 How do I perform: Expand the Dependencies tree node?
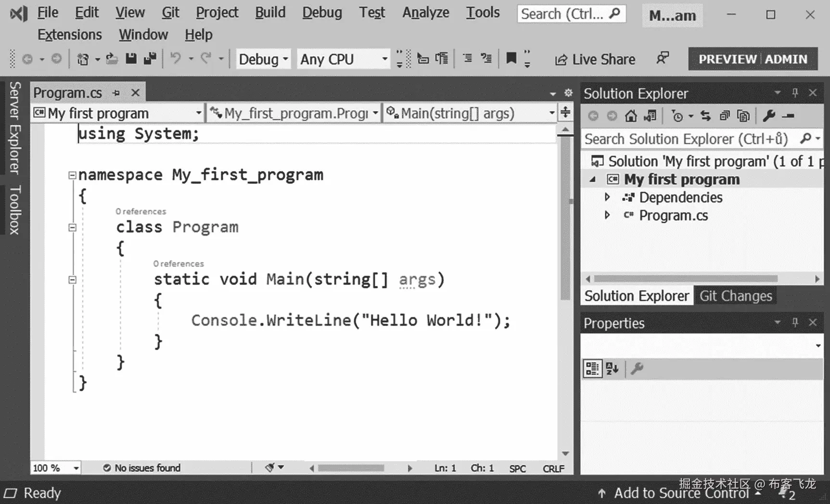[x=607, y=197]
